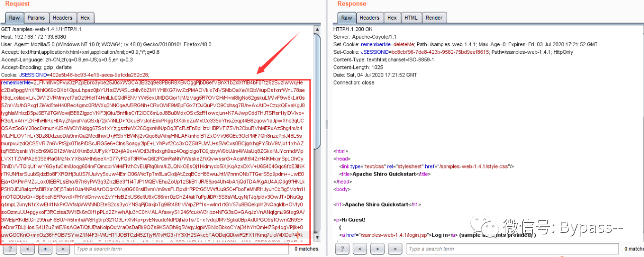Click the request plus search-options button
644x257 pixels.
click(45, 248)
